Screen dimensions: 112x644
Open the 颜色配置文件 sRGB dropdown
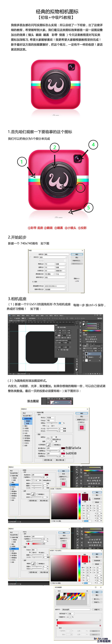pos(55,286)
